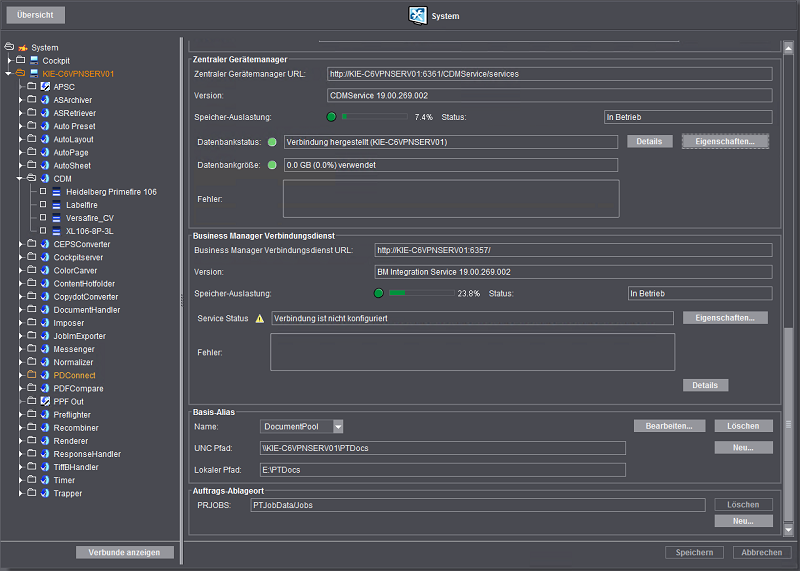Select PDConnect in the tree

[74, 375]
